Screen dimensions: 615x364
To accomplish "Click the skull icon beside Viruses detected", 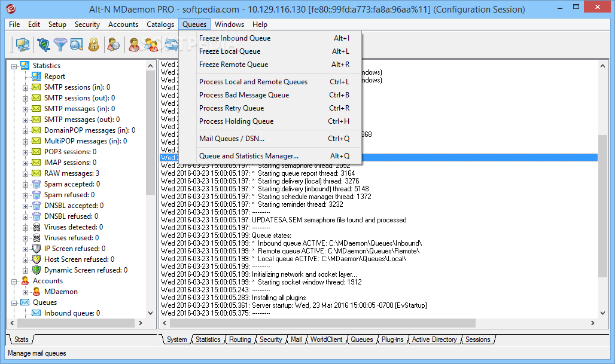I will point(36,227).
